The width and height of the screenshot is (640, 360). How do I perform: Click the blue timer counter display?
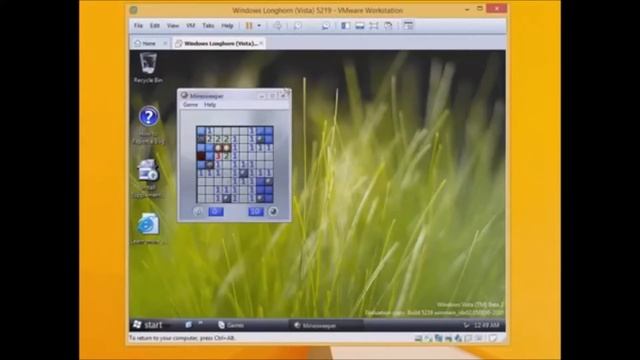tap(216, 211)
